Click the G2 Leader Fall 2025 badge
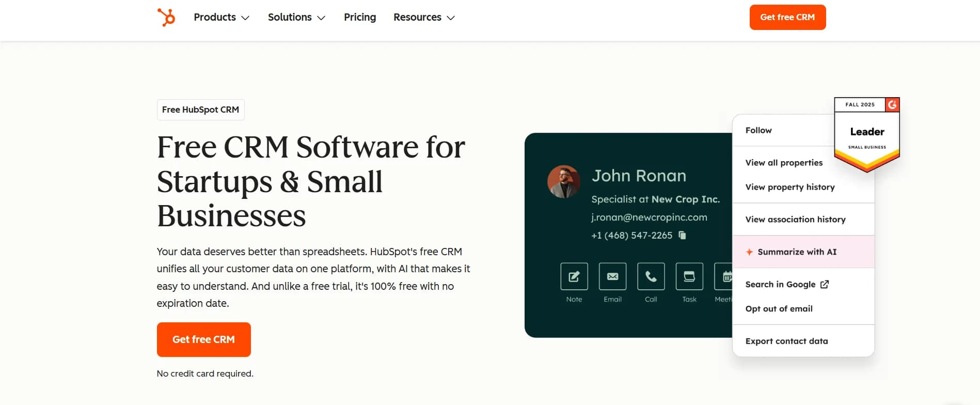Viewport: 980px width, 405px height. (867, 134)
